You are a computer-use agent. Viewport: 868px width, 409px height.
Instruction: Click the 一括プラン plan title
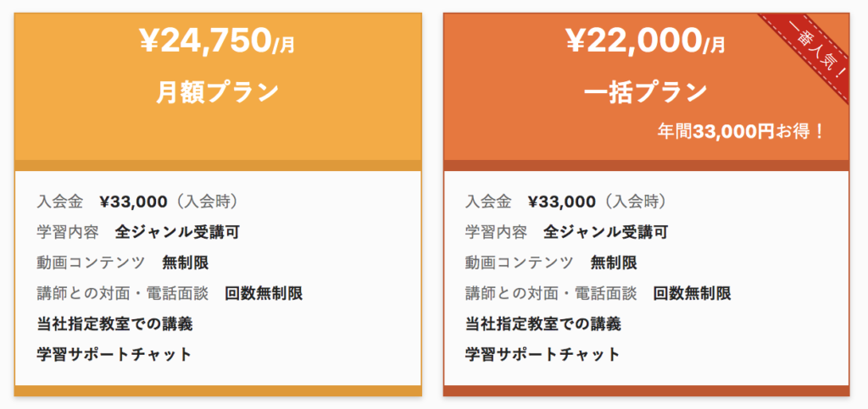point(645,92)
